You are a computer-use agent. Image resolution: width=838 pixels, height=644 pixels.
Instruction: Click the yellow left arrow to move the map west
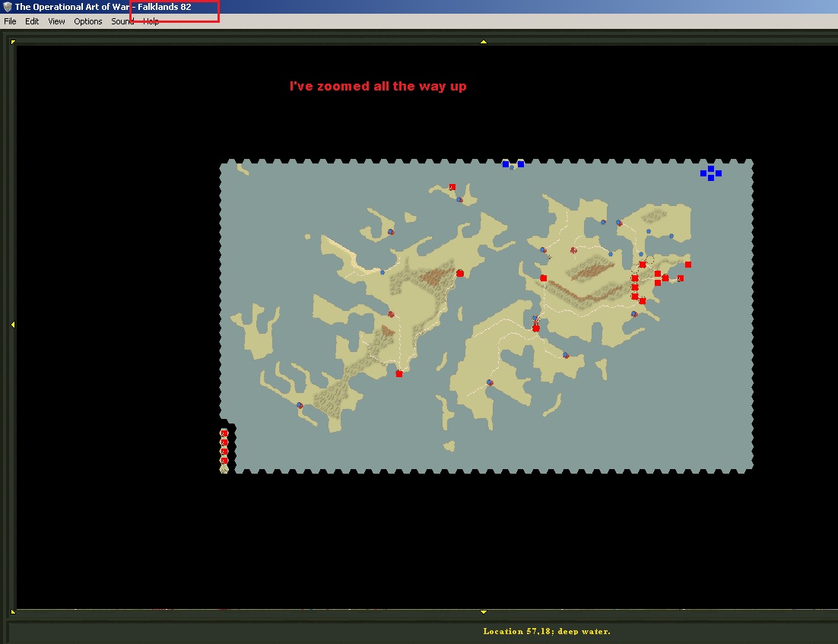pos(13,325)
